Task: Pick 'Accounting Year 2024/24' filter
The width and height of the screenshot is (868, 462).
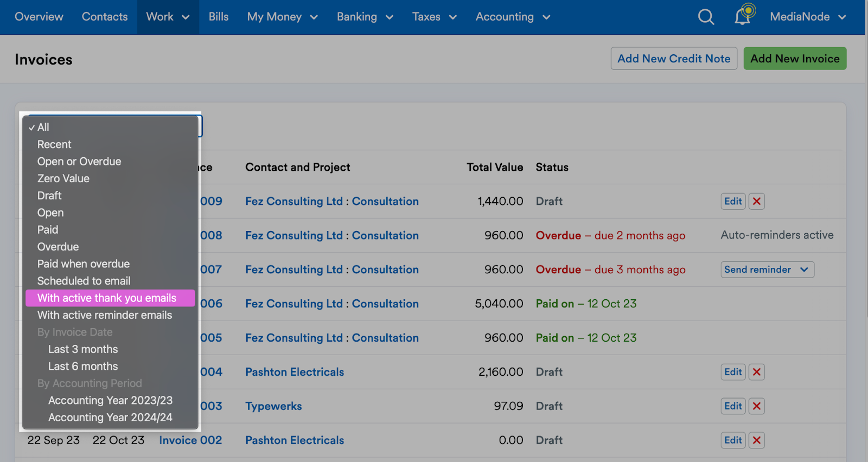Action: click(110, 418)
